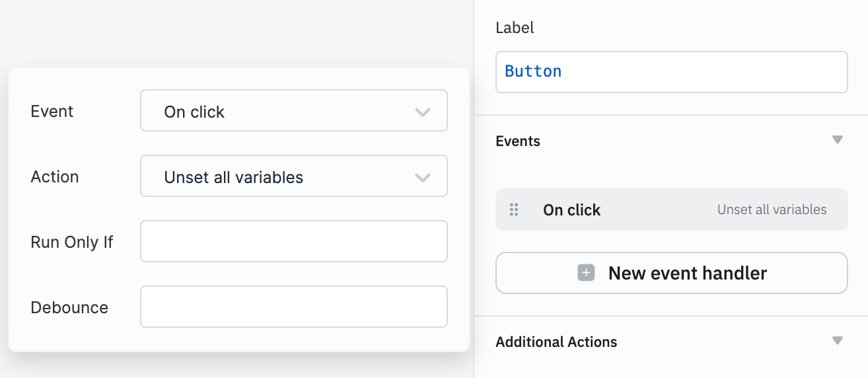Edit the Label field containing Button
Screen dimensions: 868x378
(671, 72)
